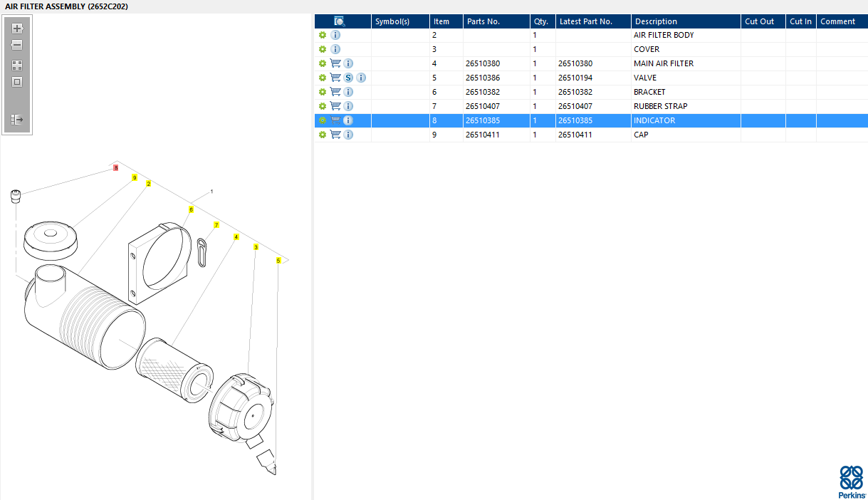This screenshot has width=868, height=500.
Task: Open info icon for BRACKET row
Action: (348, 92)
